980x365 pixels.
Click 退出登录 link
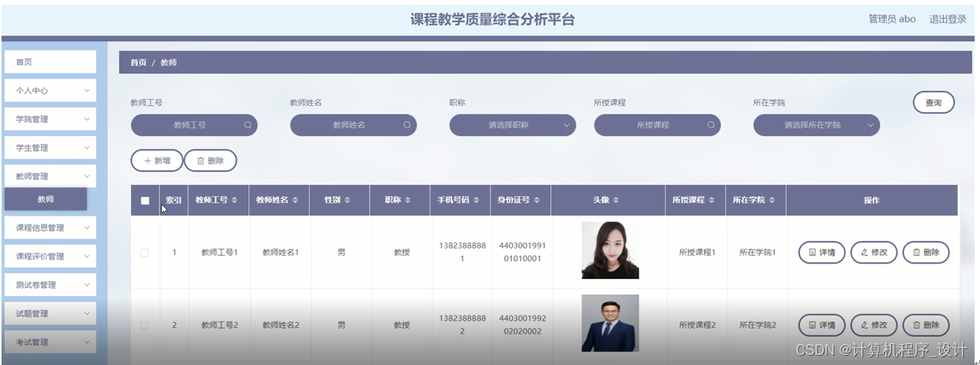pos(947,19)
